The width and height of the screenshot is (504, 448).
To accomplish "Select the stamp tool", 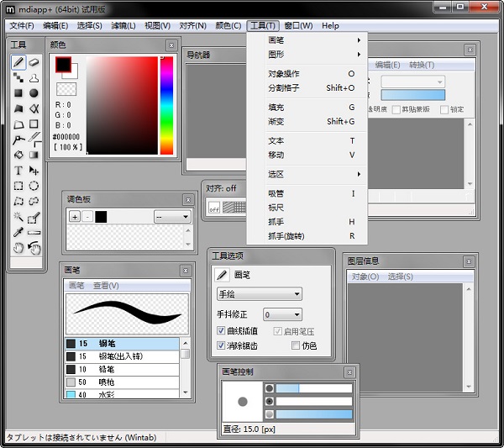I will [x=34, y=77].
